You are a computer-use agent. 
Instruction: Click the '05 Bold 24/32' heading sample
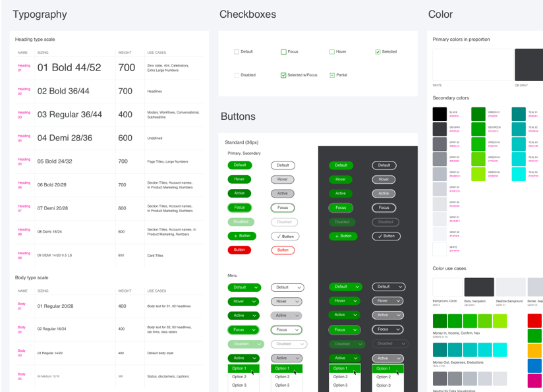click(x=55, y=161)
